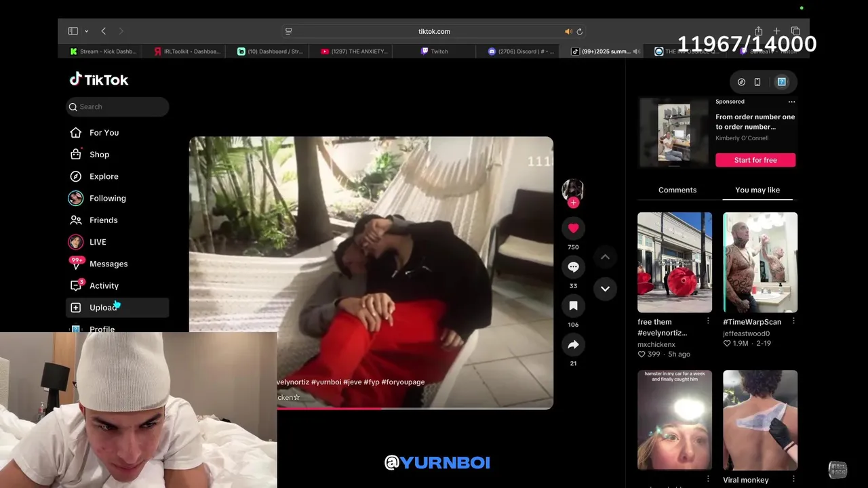Go to previous video up arrow
This screenshot has height=488, width=868.
605,257
